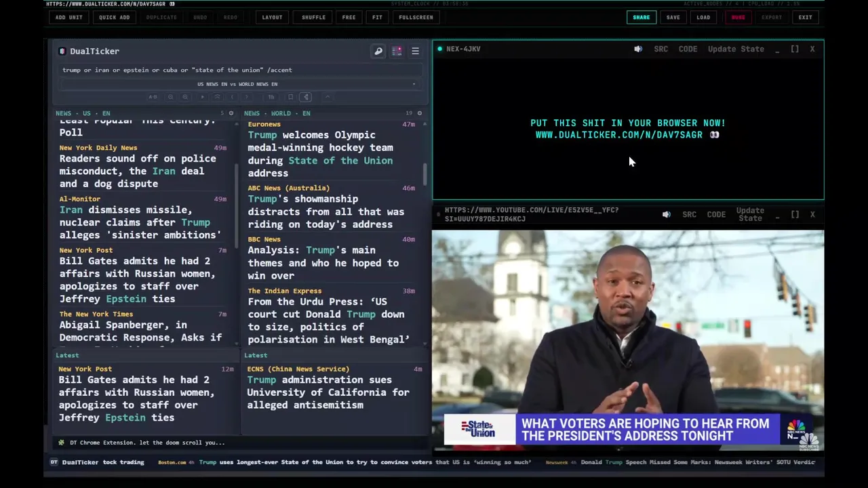
Task: Open Trump administration sues University of California headline
Action: [328, 392]
